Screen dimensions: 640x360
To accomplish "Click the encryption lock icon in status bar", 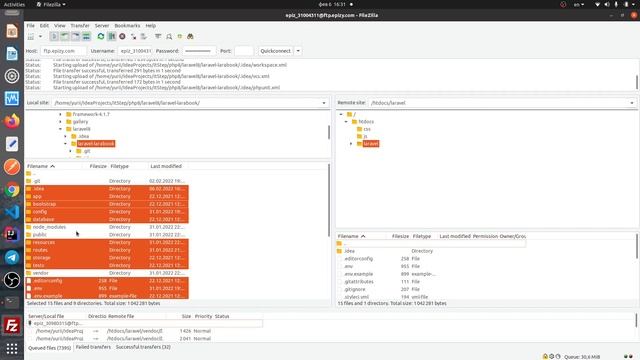I will click(x=545, y=356).
